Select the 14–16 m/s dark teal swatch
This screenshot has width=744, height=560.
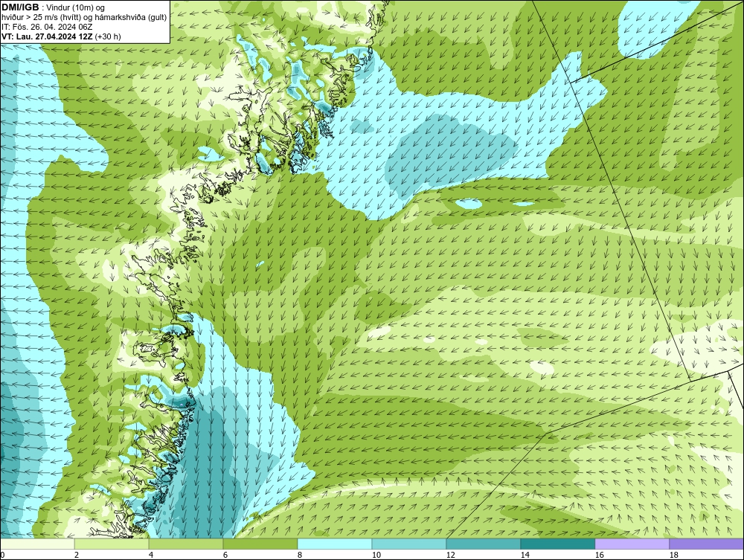click(x=557, y=544)
